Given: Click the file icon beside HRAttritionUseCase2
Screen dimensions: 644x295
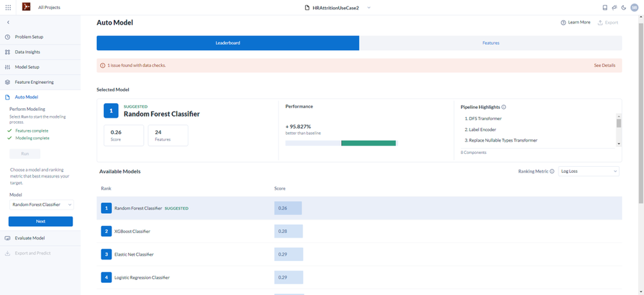Looking at the screenshot, I should 307,8.
